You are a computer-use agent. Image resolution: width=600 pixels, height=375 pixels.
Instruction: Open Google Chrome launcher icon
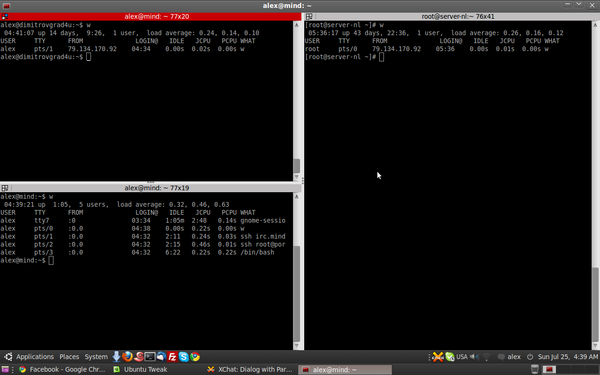click(x=195, y=357)
